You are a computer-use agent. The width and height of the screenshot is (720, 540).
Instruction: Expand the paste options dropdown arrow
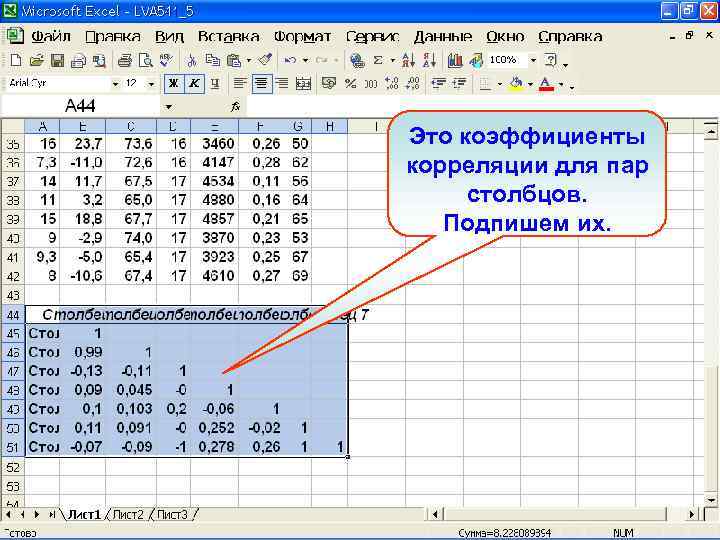tap(248, 60)
